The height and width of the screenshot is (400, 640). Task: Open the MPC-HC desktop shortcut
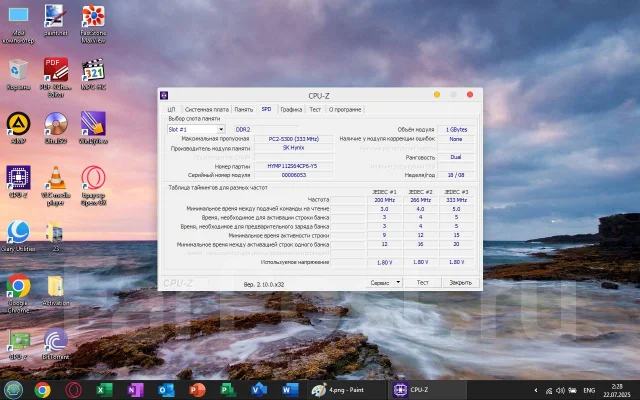93,74
